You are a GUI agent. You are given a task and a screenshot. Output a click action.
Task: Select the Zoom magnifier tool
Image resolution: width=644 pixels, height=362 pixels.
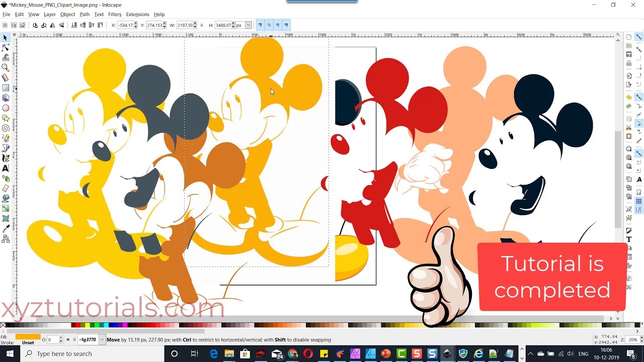pyautogui.click(x=6, y=67)
